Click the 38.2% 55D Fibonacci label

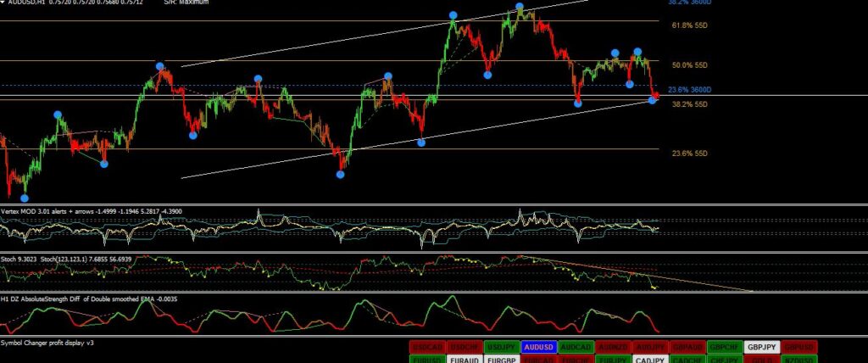click(x=689, y=104)
